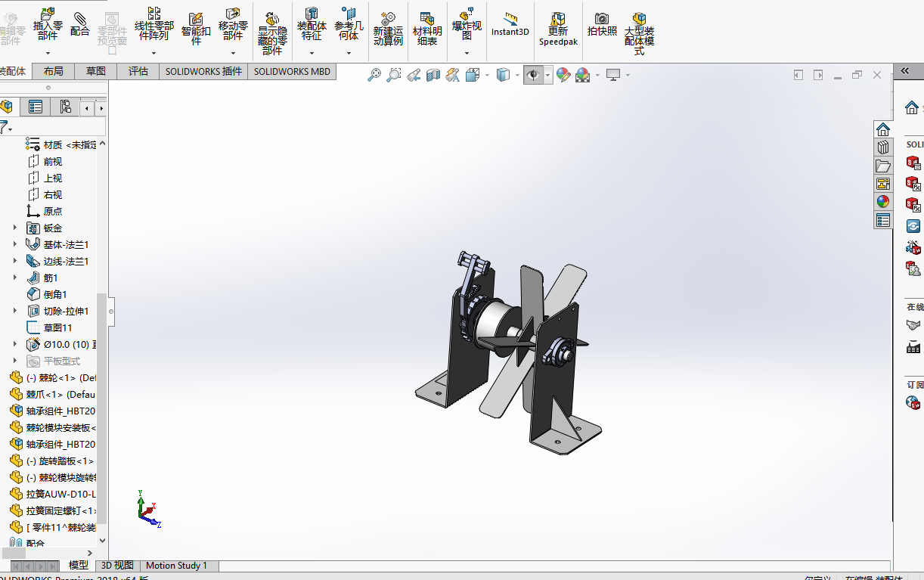Image resolution: width=924 pixels, height=580 pixels.
Task: Open SOLIDWORKS MBD tab
Action: coord(292,71)
